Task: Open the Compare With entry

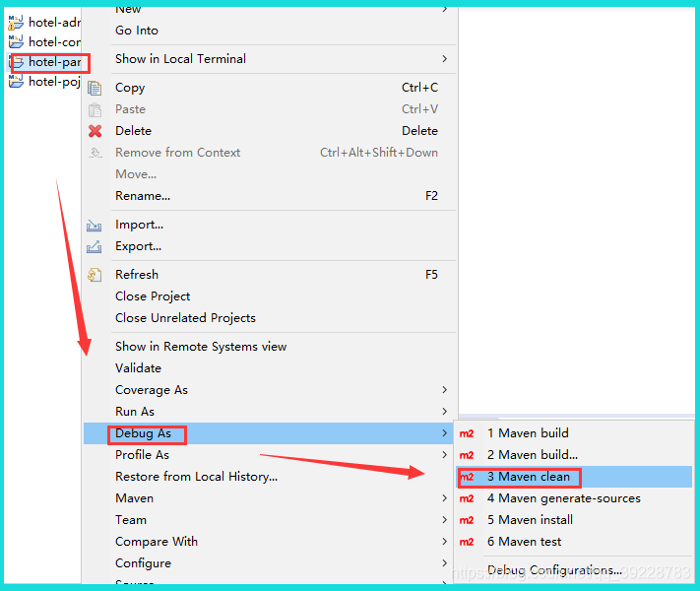Action: [157, 542]
